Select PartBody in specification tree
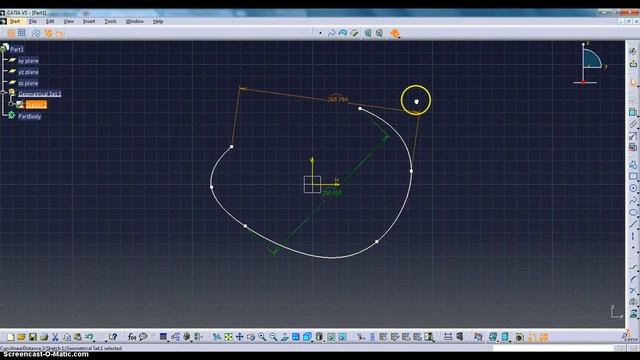Screen dimensions: 640x360 pyautogui.click(x=29, y=116)
